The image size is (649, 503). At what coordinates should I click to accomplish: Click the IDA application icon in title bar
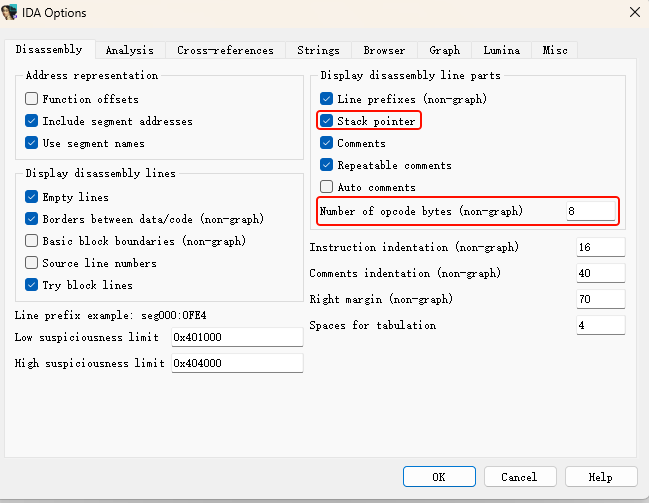click(x=9, y=12)
